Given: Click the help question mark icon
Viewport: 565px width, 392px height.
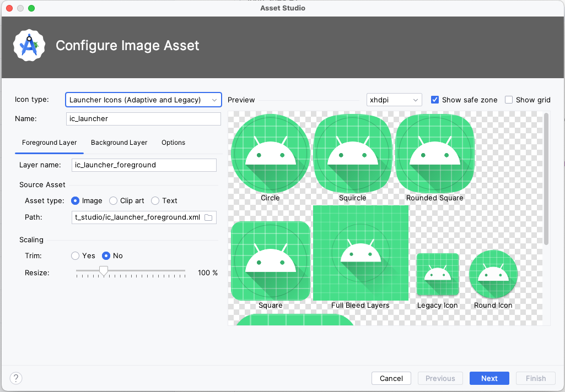Looking at the screenshot, I should coord(16,378).
